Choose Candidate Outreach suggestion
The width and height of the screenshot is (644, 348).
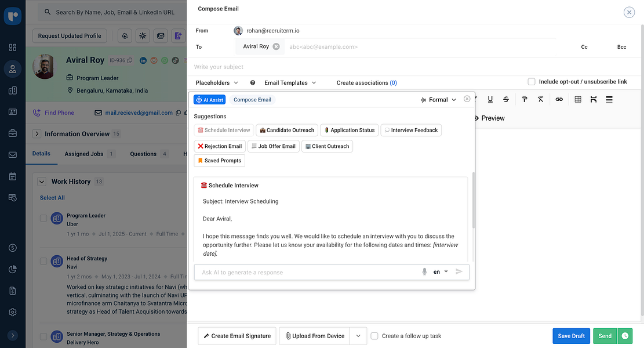coord(287,130)
